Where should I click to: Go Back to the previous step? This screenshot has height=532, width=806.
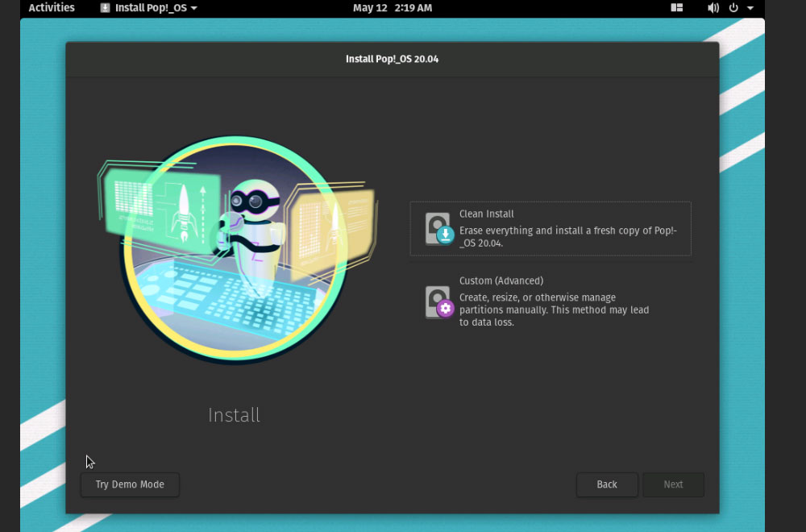[x=607, y=484]
